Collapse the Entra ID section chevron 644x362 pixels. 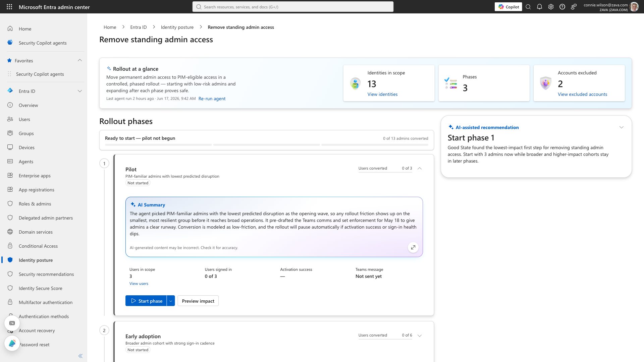click(79, 91)
